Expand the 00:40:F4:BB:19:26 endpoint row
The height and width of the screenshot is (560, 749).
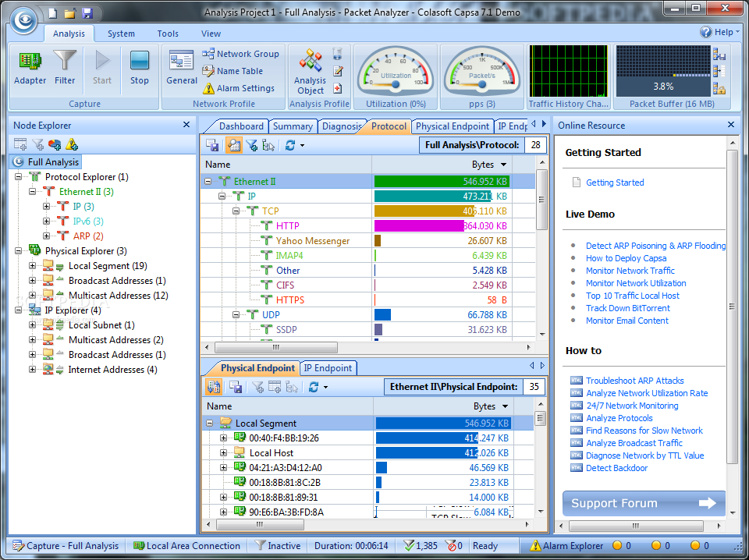click(223, 438)
